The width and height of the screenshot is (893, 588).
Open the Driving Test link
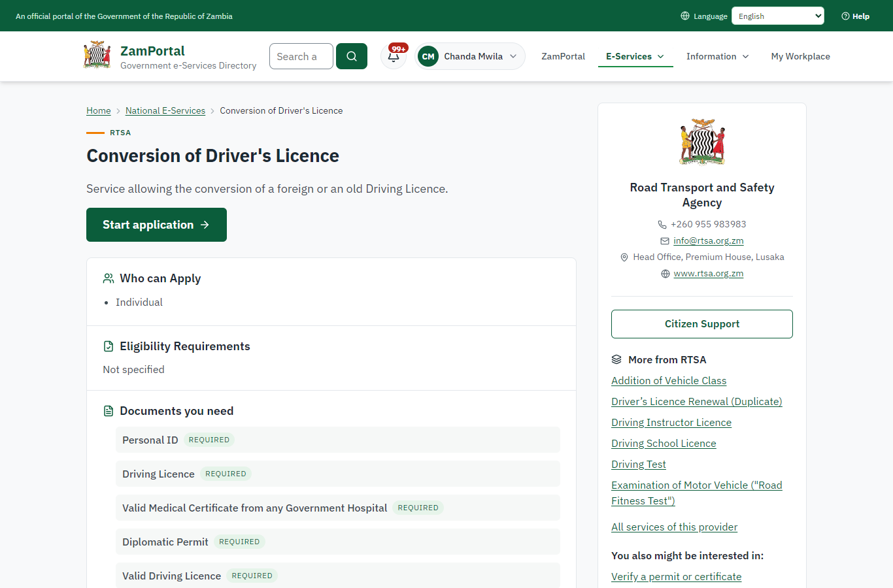pyautogui.click(x=639, y=465)
